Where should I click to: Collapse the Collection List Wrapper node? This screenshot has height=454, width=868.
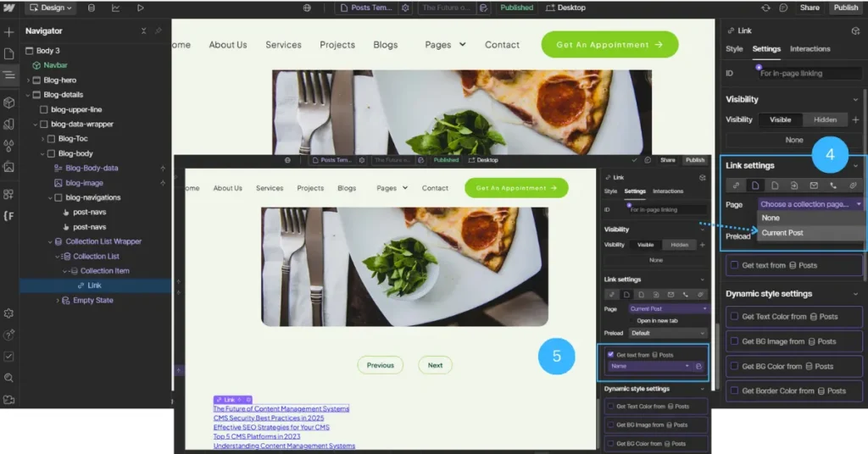pyautogui.click(x=50, y=241)
